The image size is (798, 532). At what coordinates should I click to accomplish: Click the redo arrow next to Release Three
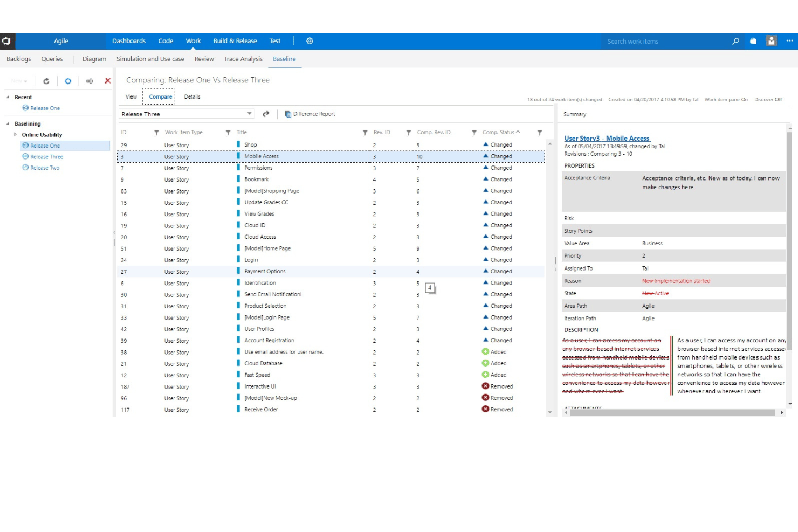click(x=266, y=114)
